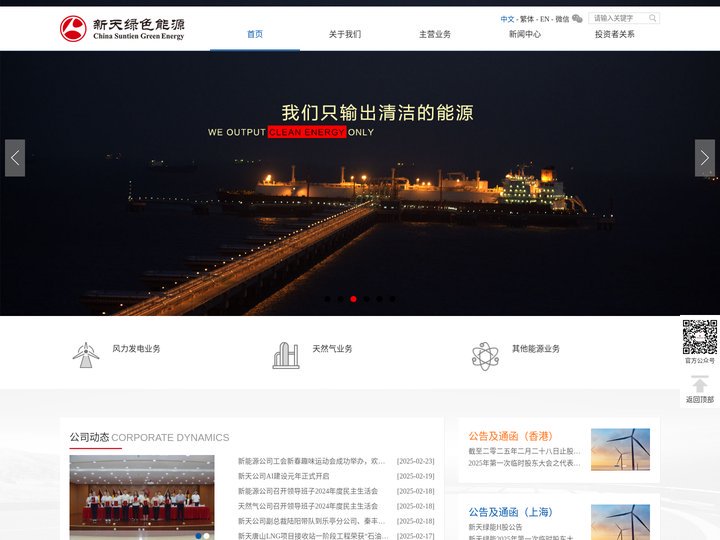Screen dimensions: 720x540
Task: Open the 公司动态 Corporate Dynamics heading
Action: 149,437
